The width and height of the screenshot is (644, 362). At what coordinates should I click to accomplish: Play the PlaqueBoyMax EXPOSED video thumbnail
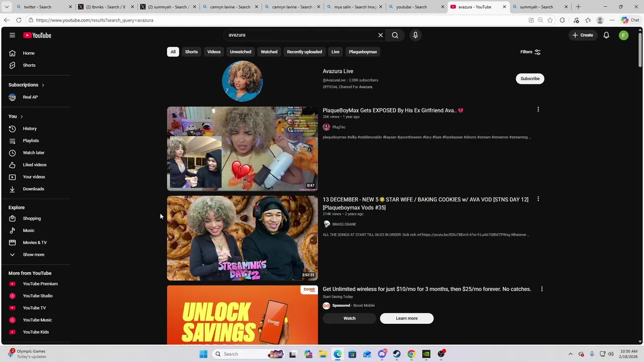[x=242, y=149]
